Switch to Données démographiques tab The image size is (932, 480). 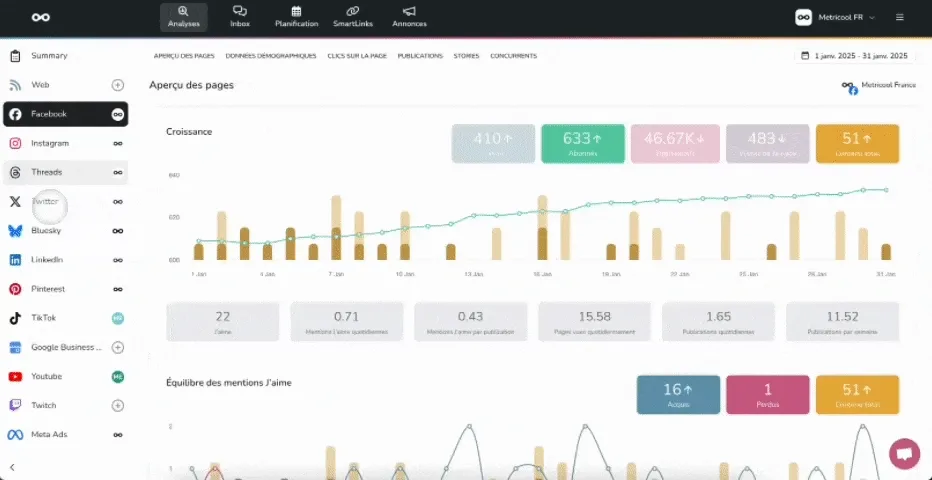click(271, 56)
